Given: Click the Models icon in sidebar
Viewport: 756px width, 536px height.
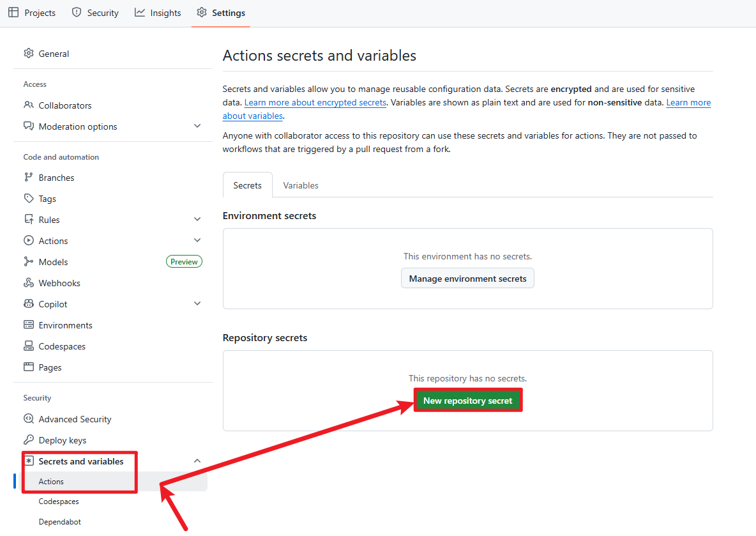Looking at the screenshot, I should (29, 262).
